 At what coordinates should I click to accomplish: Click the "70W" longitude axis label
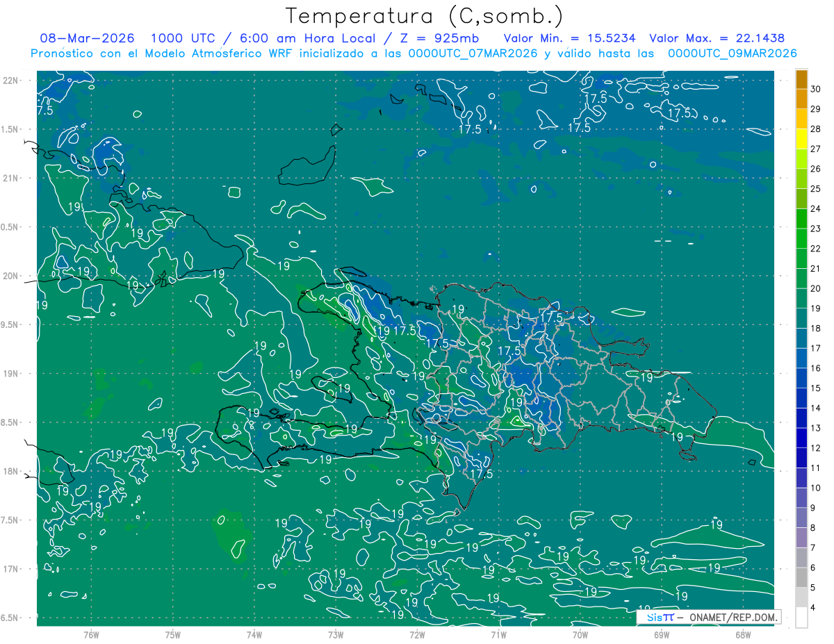[x=580, y=635]
